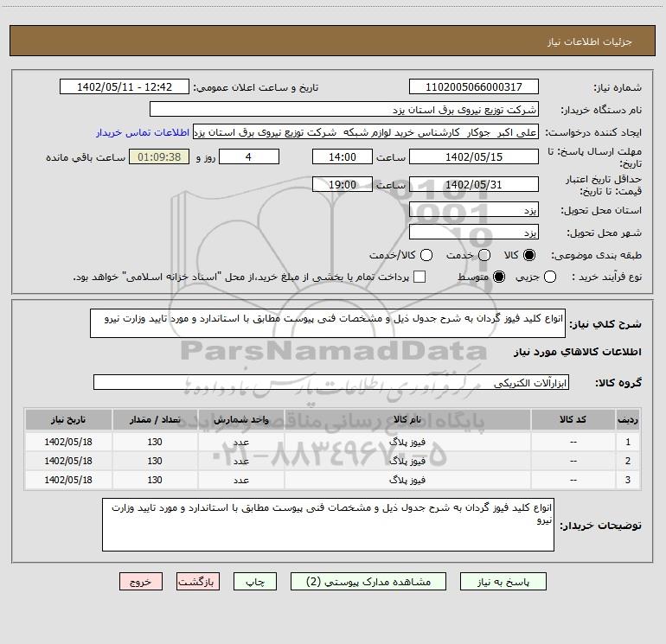Select the خدمت radio button

pos(484,255)
